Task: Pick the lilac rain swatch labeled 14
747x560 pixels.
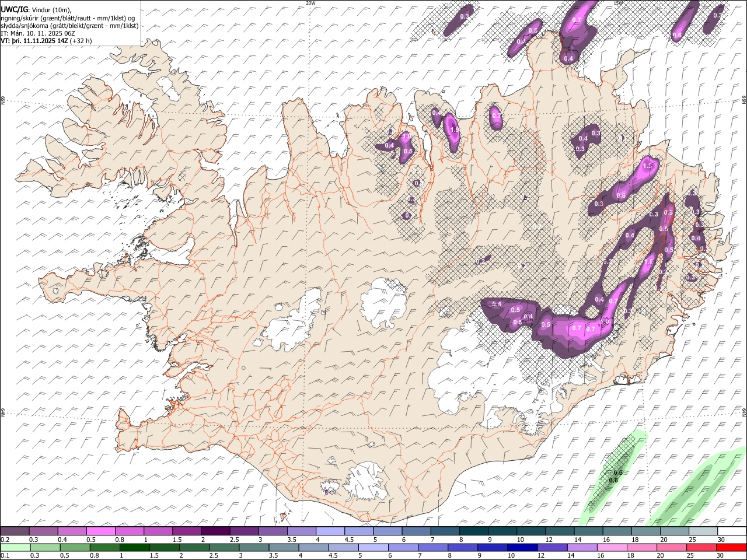Action: point(581,547)
